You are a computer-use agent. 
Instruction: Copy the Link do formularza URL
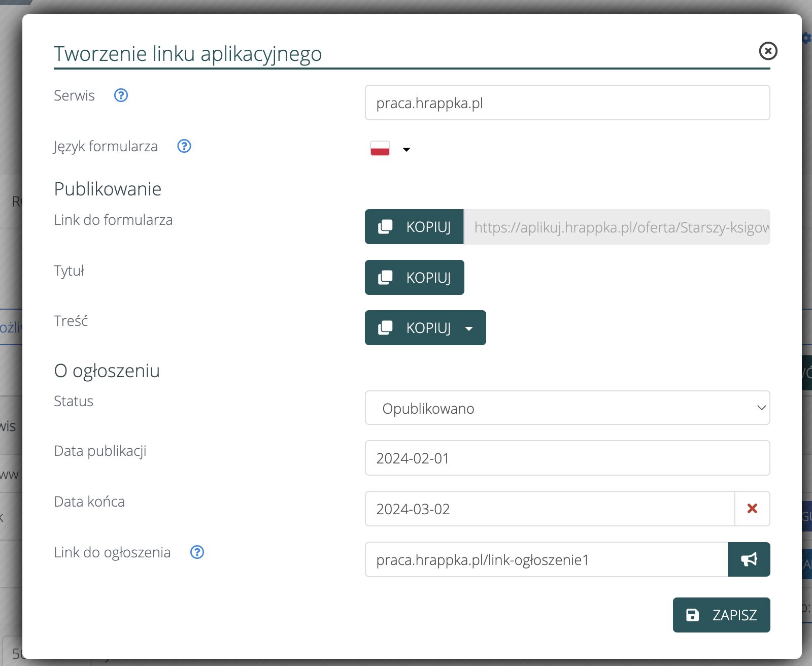pos(414,227)
